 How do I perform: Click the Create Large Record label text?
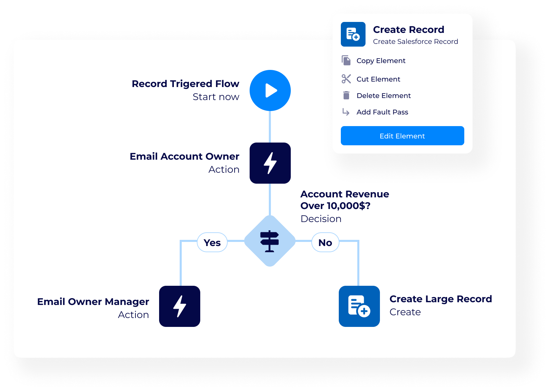tap(441, 299)
